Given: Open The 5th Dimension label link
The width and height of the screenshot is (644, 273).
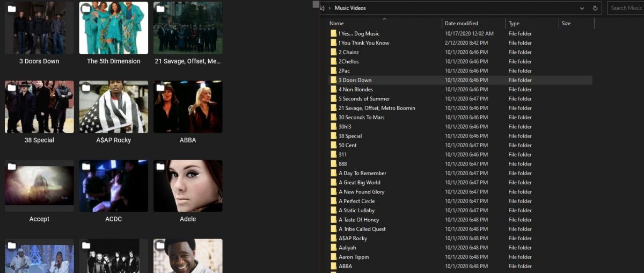Looking at the screenshot, I should (x=113, y=61).
